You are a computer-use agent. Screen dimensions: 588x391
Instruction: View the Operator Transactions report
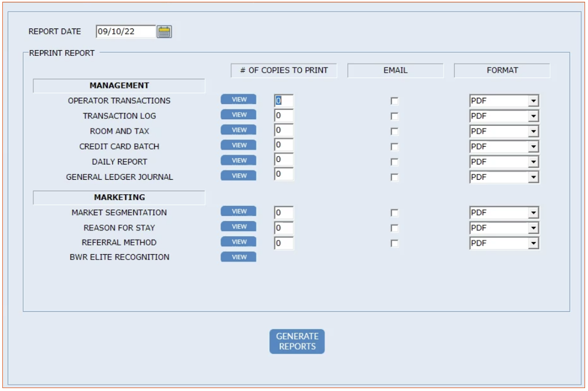click(x=238, y=99)
